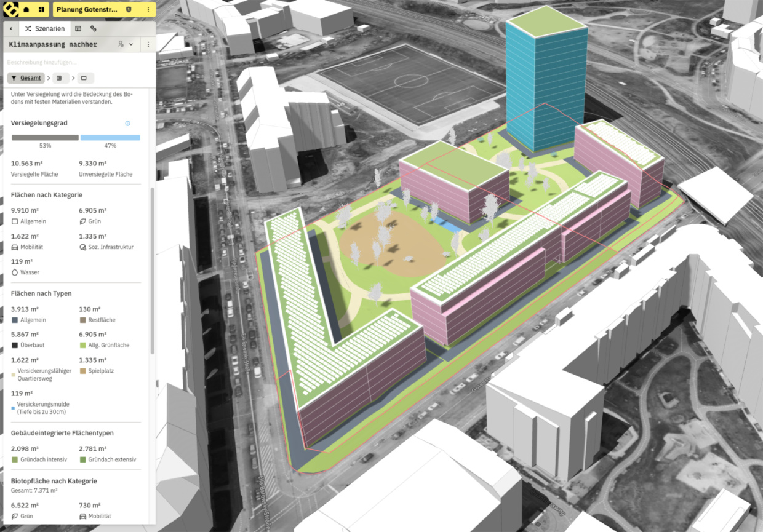The height and width of the screenshot is (532, 763).
Task: Select the Szenarien tab
Action: point(44,28)
